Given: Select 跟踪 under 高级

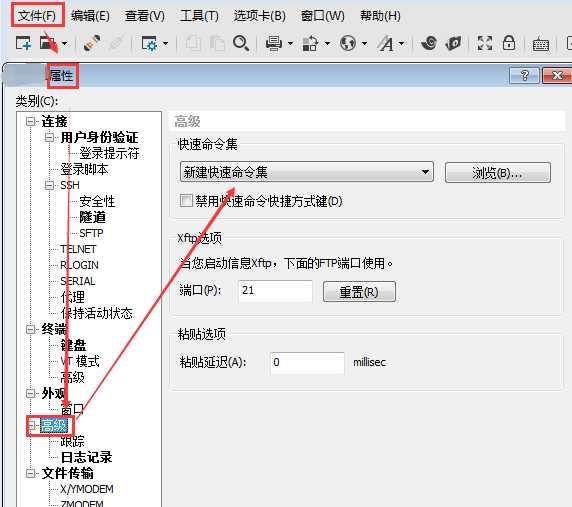Looking at the screenshot, I should (x=72, y=441).
